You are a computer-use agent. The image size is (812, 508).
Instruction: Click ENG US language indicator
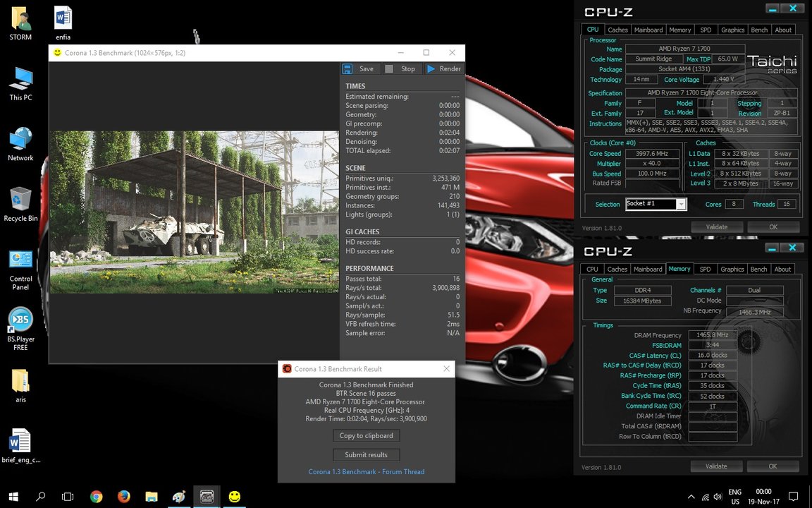(x=735, y=497)
